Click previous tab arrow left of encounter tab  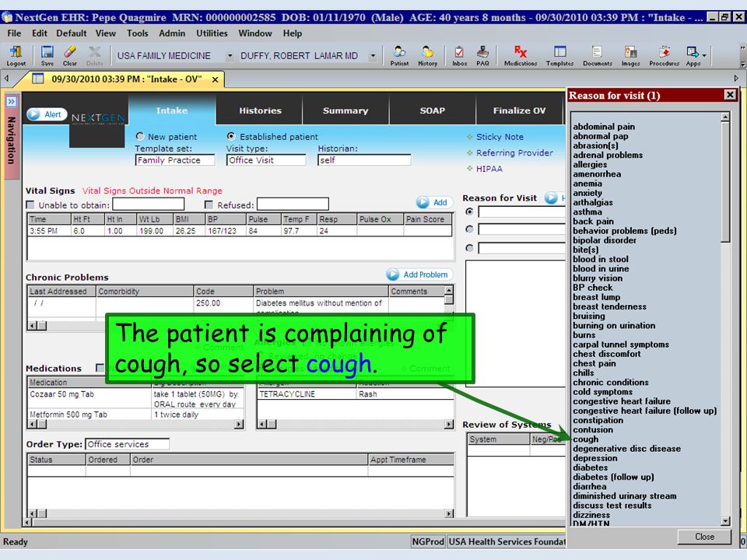pyautogui.click(x=6, y=78)
